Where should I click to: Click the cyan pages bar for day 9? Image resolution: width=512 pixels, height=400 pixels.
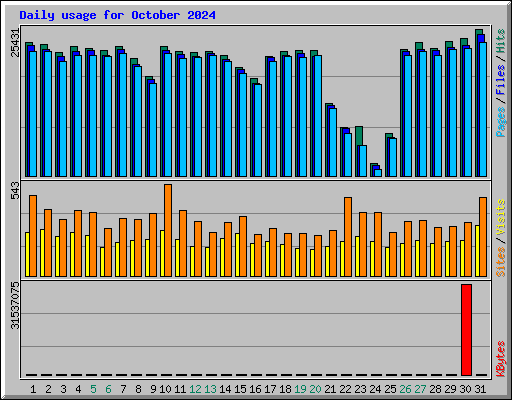(153, 130)
